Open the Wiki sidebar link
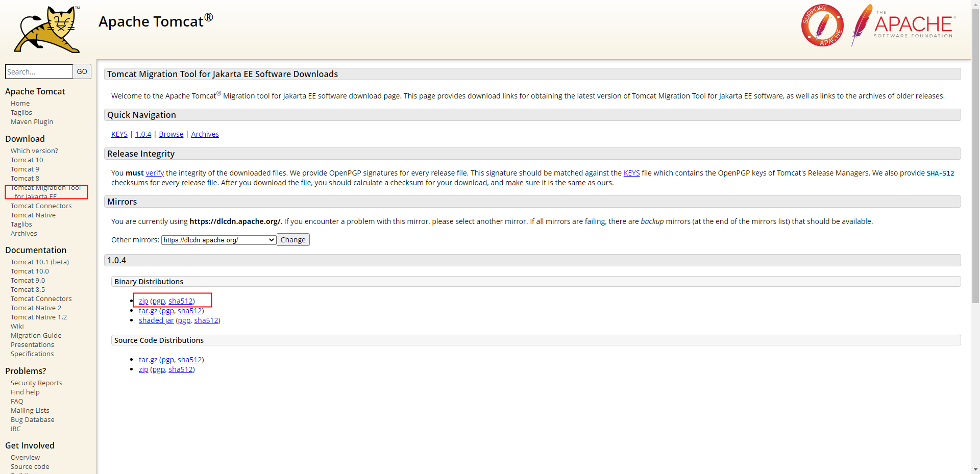Image resolution: width=980 pixels, height=474 pixels. 17,326
